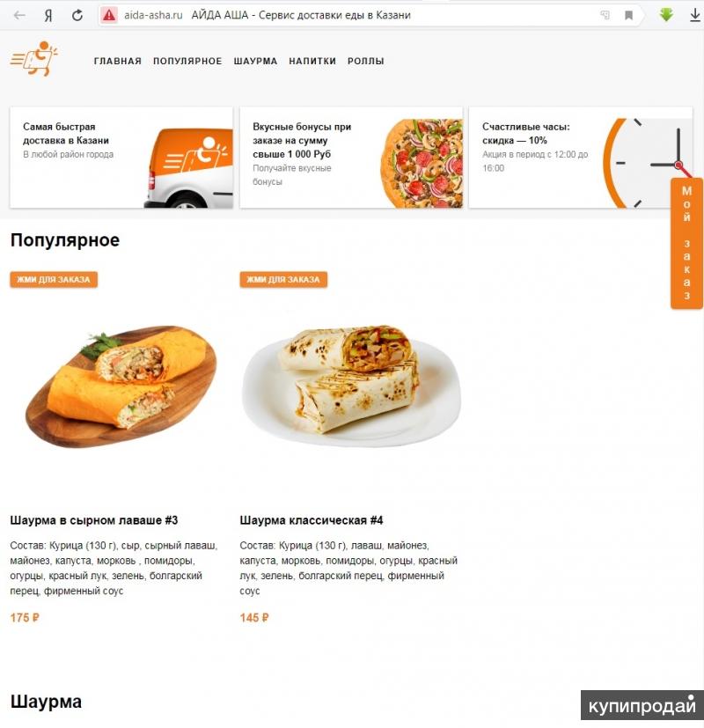Open the НАПИТКИ menu item

pos(312,62)
